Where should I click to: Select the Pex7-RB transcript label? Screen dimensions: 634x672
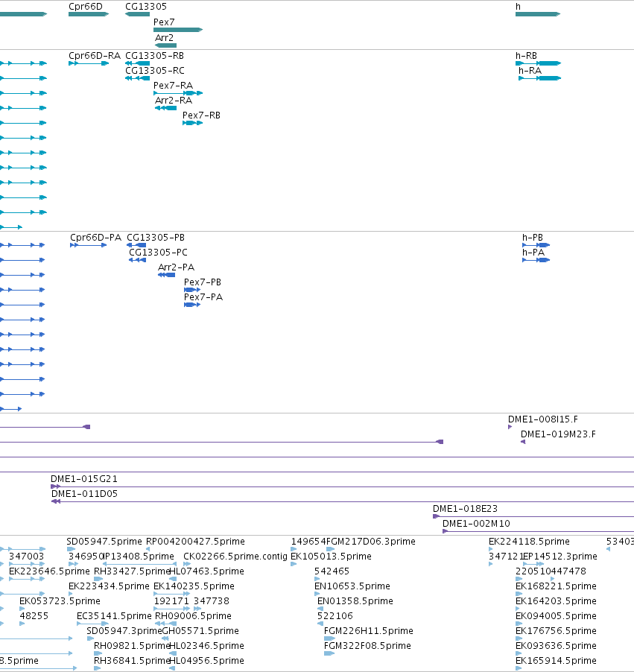(x=201, y=115)
